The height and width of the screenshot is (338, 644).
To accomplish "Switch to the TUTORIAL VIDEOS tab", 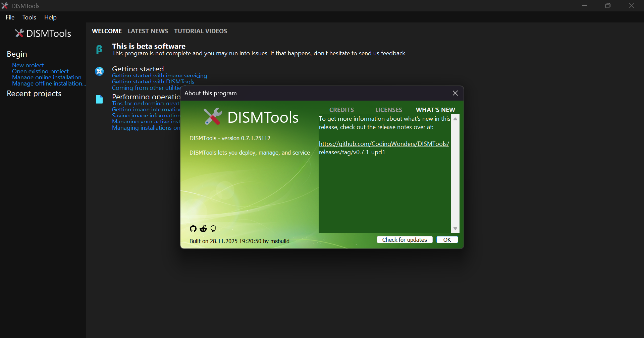I will pyautogui.click(x=201, y=31).
